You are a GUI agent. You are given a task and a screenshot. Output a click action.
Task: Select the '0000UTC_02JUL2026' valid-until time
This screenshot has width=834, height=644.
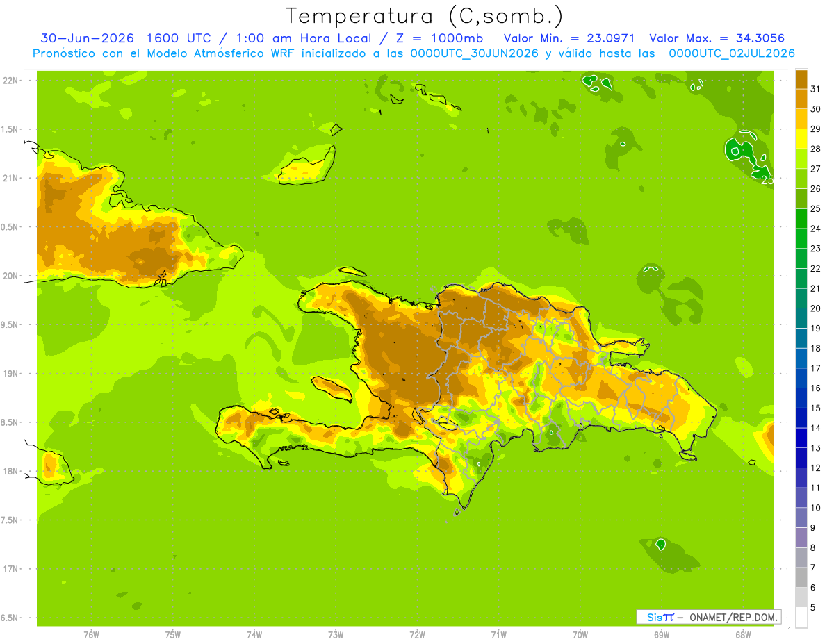tap(731, 53)
